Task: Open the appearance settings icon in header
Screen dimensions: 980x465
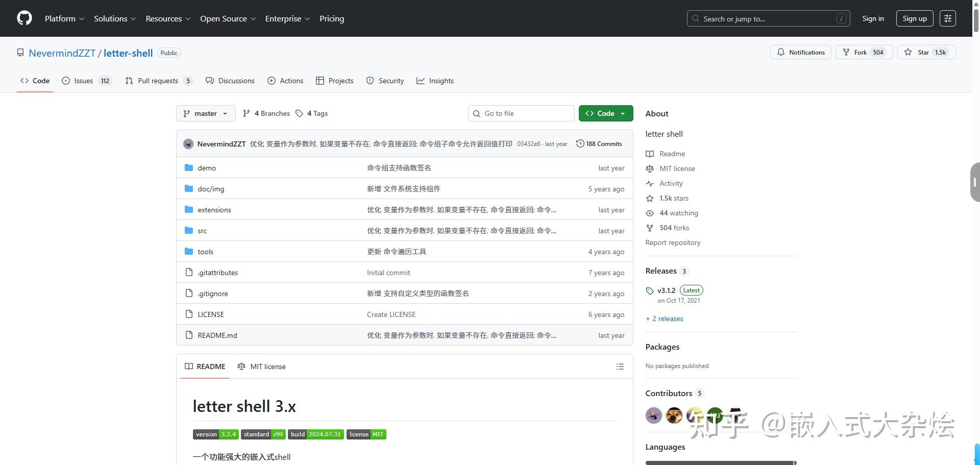Action: click(x=948, y=18)
